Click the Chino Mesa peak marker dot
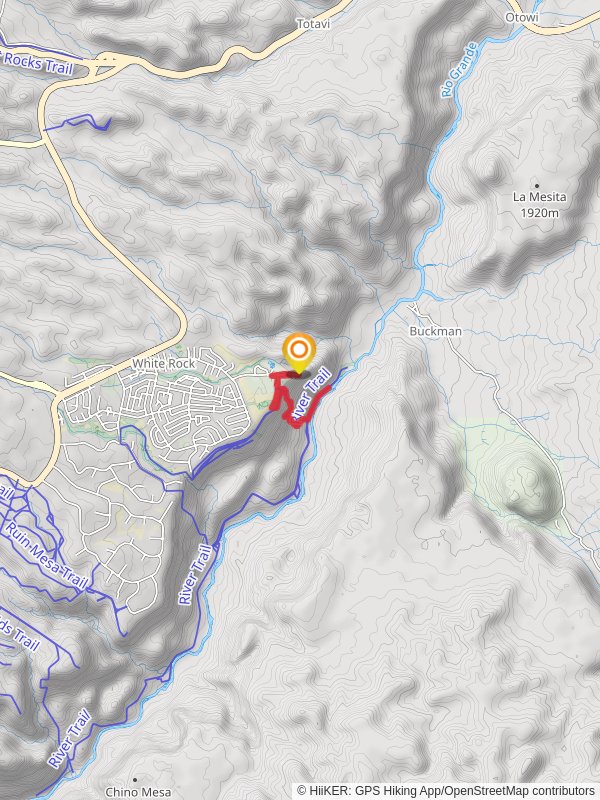The width and height of the screenshot is (600, 800). point(135,780)
